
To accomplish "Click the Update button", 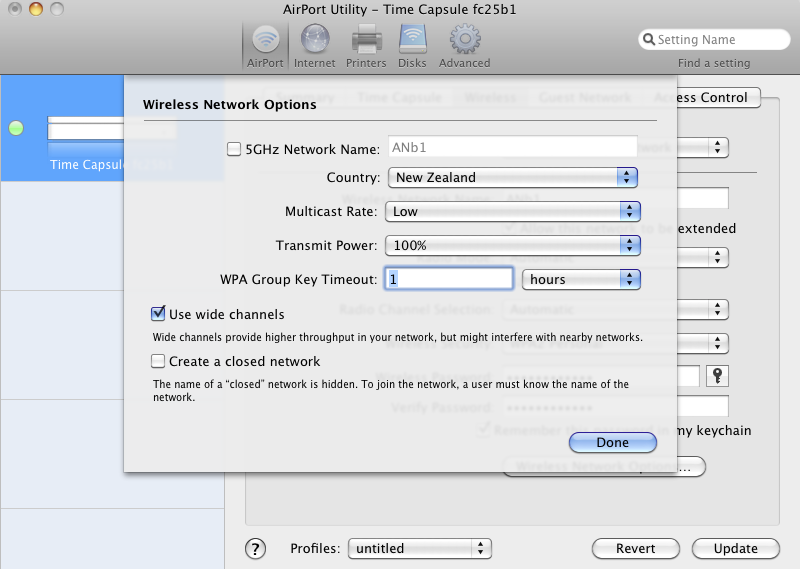I will pyautogui.click(x=735, y=549).
